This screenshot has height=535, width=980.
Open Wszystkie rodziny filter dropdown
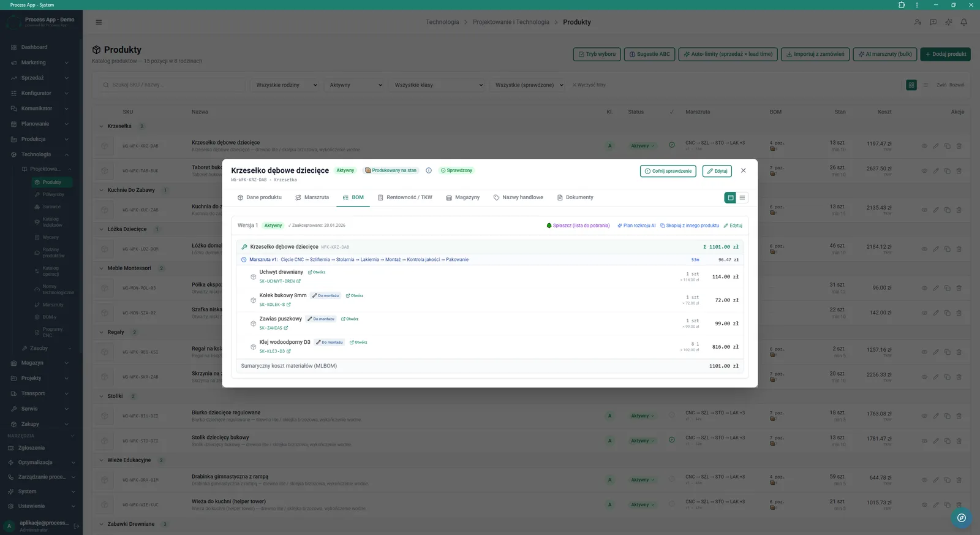pos(285,85)
